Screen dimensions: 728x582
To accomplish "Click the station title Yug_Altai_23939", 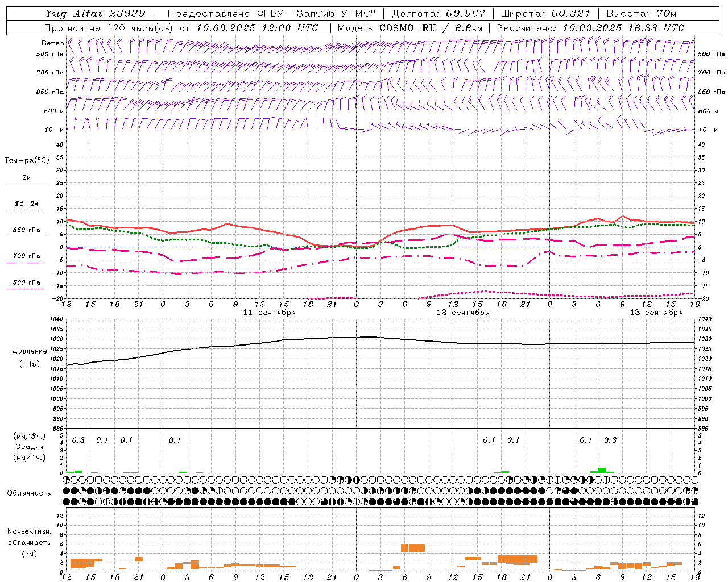I will point(96,14).
